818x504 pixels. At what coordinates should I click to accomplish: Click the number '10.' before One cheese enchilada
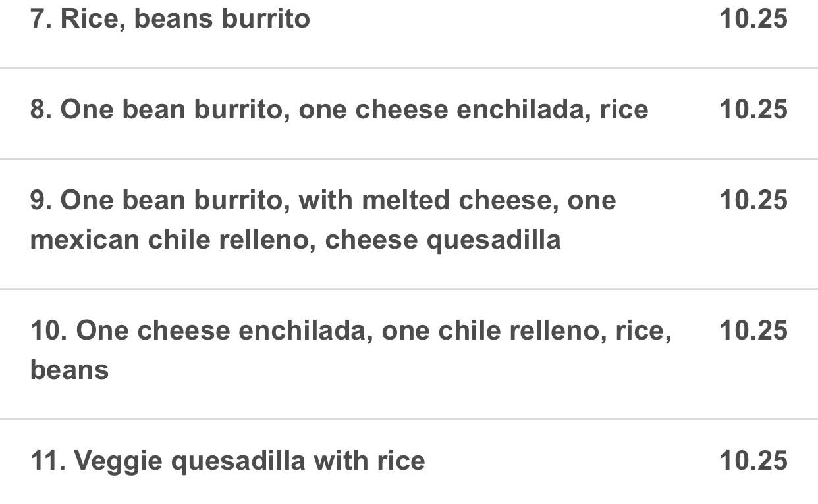[x=48, y=330]
